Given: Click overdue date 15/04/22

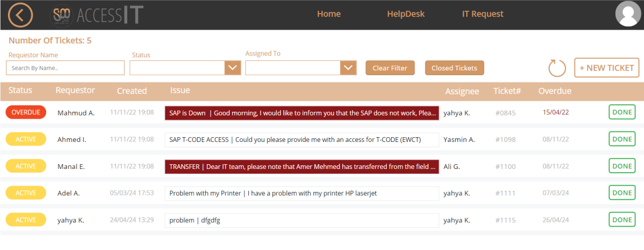Looking at the screenshot, I should point(555,112).
